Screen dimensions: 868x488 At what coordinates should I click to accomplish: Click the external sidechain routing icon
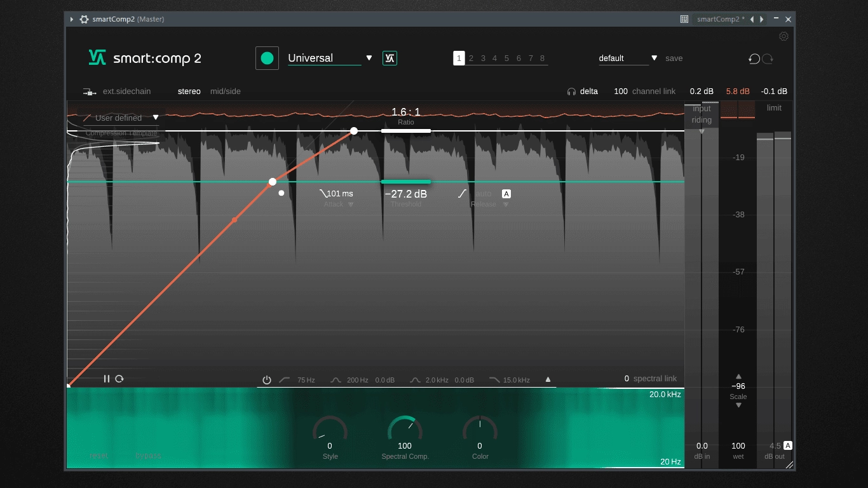[x=90, y=91]
